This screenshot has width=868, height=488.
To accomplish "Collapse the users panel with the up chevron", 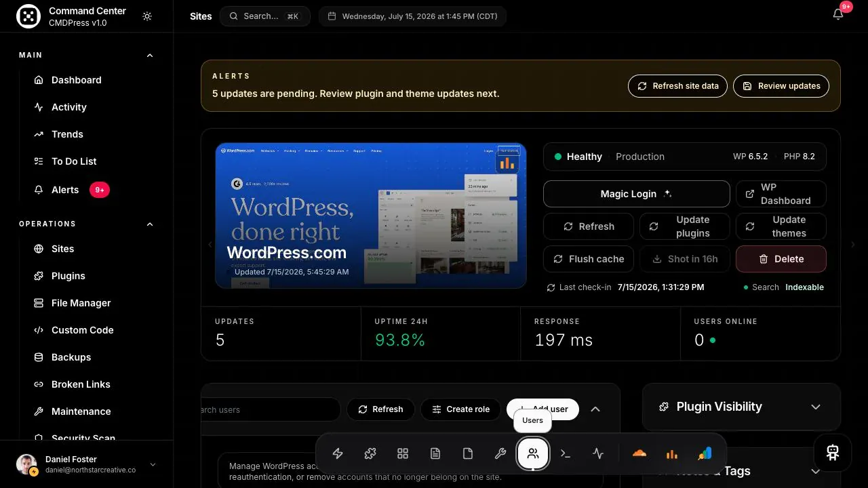I will click(595, 409).
